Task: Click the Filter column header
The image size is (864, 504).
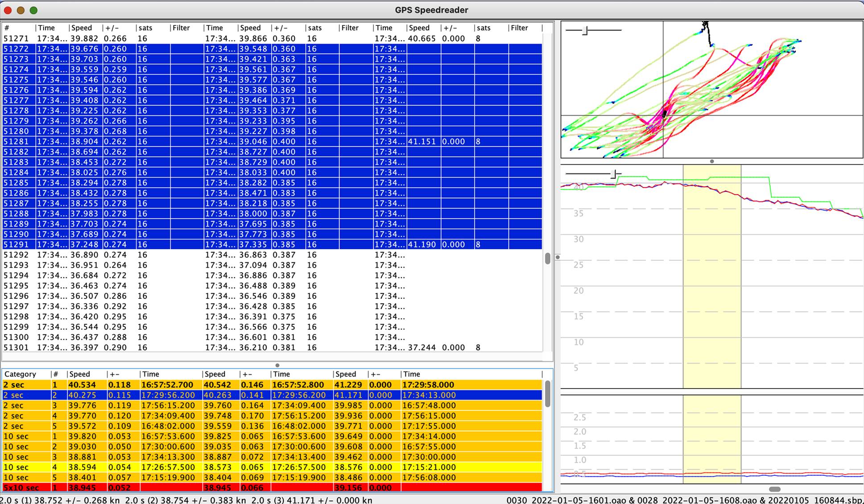Action: point(181,28)
